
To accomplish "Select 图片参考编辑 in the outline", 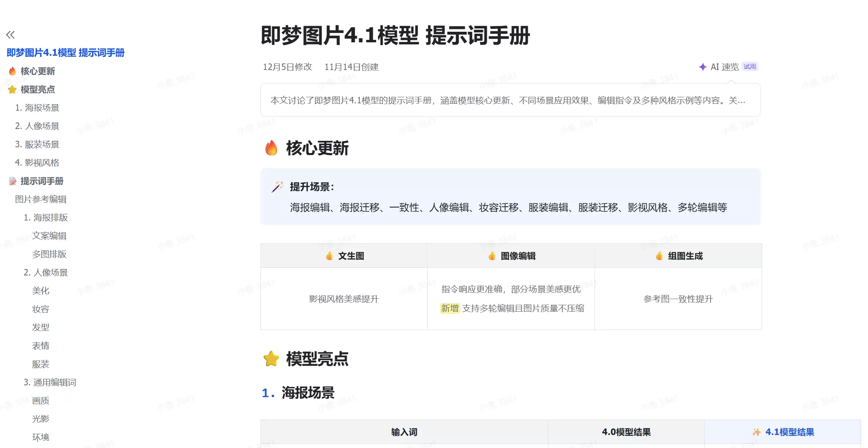I will pyautogui.click(x=40, y=199).
